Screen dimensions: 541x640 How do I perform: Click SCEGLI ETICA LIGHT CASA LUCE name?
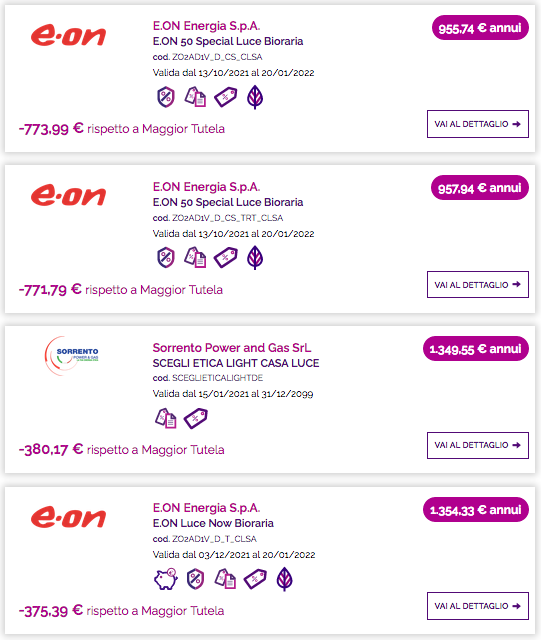pos(236,363)
